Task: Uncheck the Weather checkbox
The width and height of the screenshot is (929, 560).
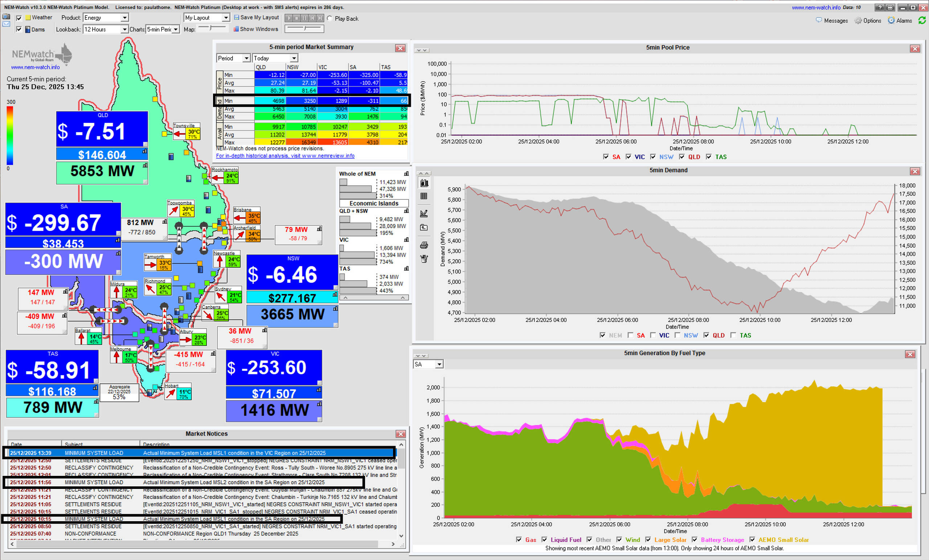Action: pyautogui.click(x=19, y=18)
